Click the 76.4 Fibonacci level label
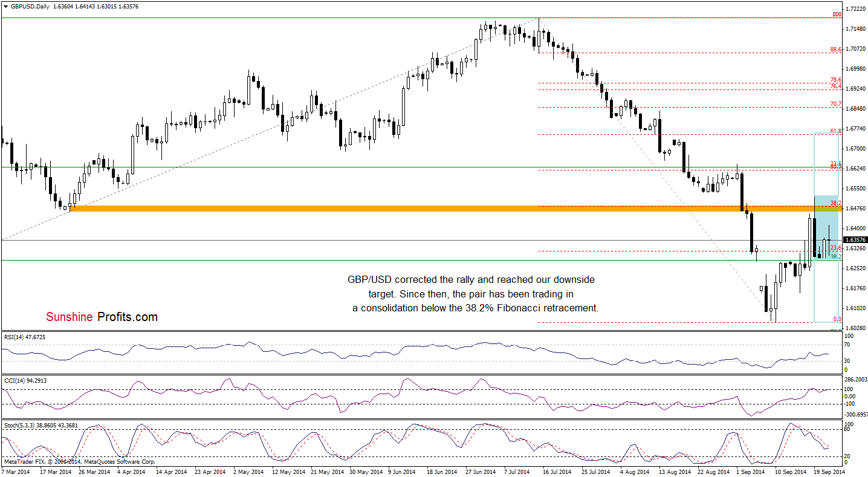Image resolution: width=868 pixels, height=477 pixels. [836, 86]
